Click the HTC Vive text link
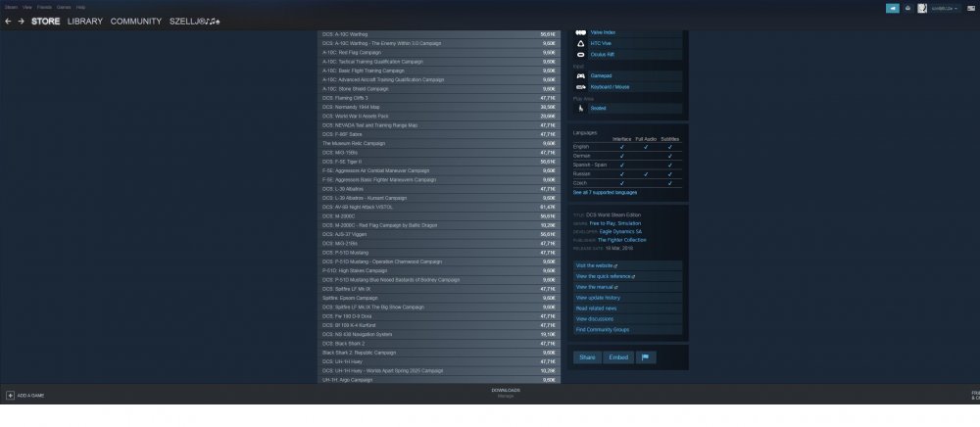980x427 pixels. point(601,44)
